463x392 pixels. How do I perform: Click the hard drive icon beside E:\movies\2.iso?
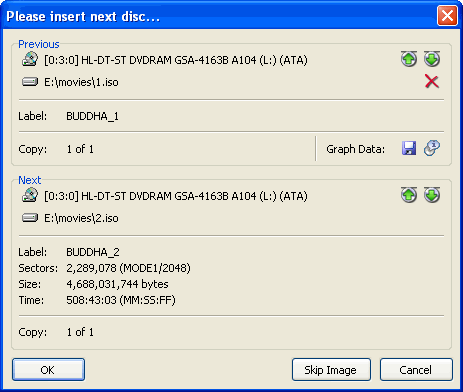click(30, 218)
